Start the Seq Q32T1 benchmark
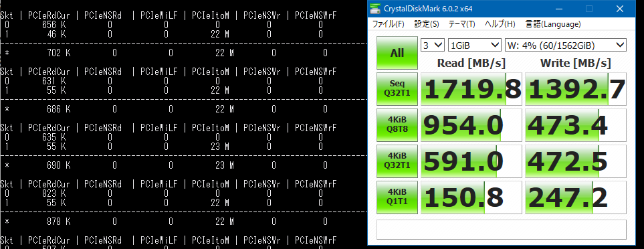This screenshot has width=644, height=249. click(x=397, y=89)
